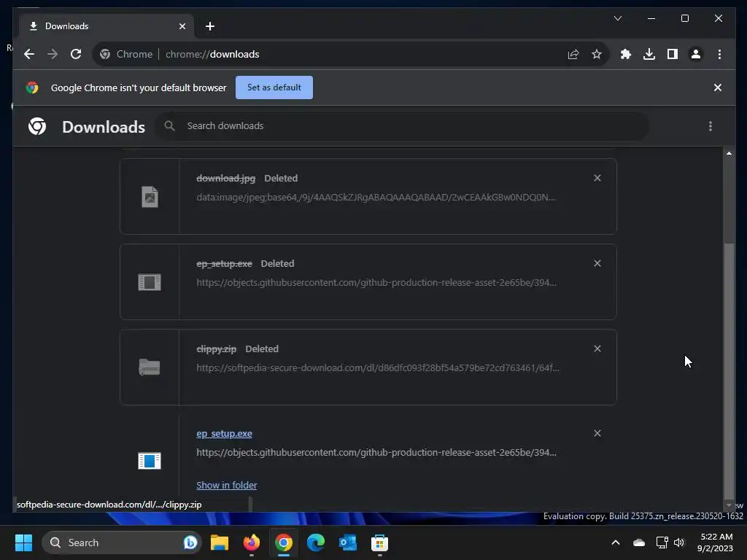Open Bing chat icon in taskbar search
The image size is (747, 560).
[x=190, y=542]
